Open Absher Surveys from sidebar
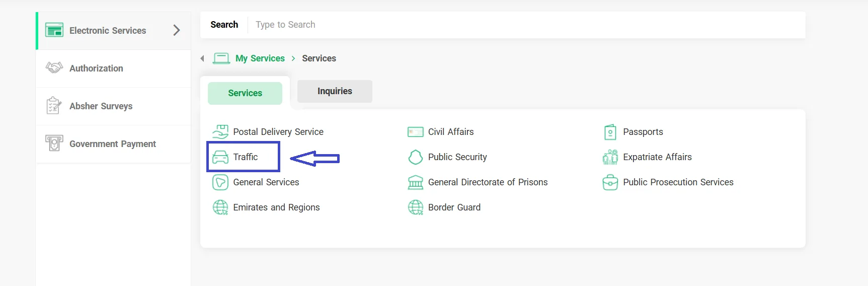Viewport: 868px width, 286px height. [113, 106]
